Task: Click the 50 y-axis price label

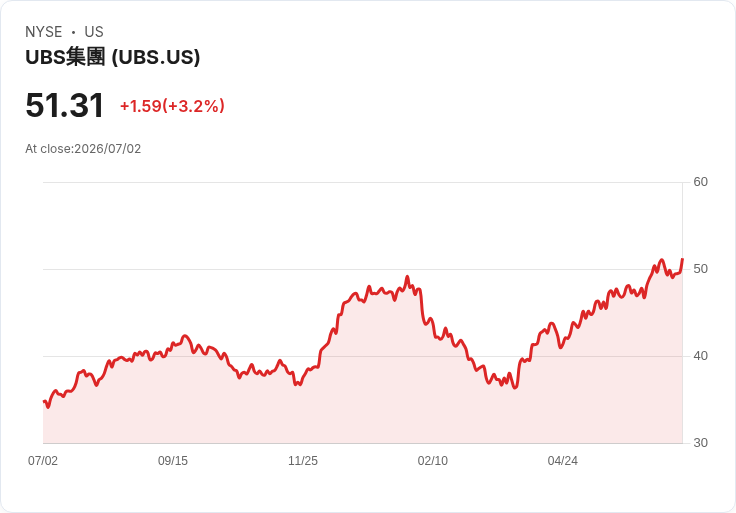Action: click(x=700, y=269)
